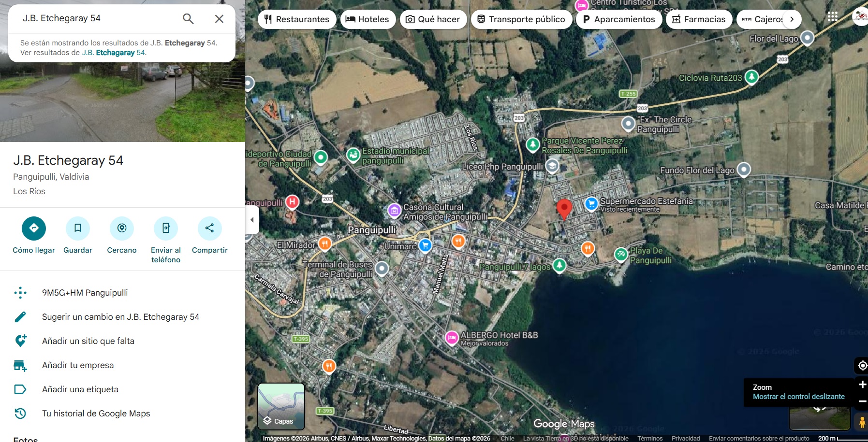Click Ex The Circle Panguipulli marker
868x442 pixels.
(x=628, y=124)
